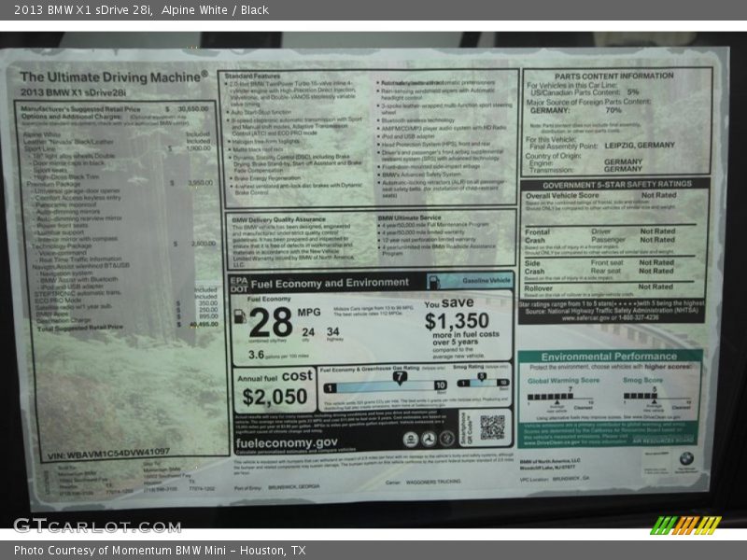Screen dimensions: 747x560
Task: Click the www.safercar.gov source line
Action: 611,317
